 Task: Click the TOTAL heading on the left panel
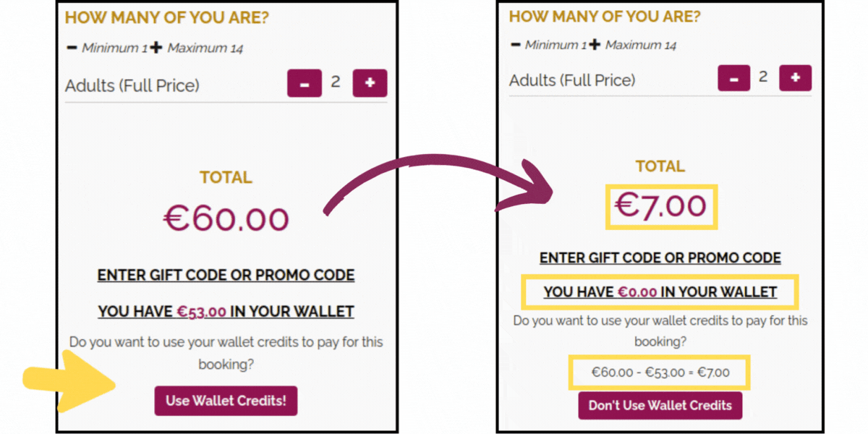click(x=226, y=176)
